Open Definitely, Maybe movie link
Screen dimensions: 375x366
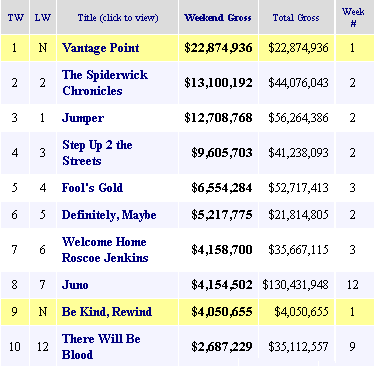click(x=109, y=215)
